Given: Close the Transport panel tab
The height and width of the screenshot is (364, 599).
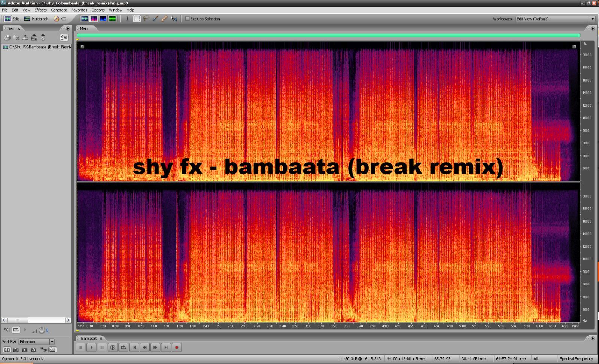Looking at the screenshot, I should [x=101, y=339].
